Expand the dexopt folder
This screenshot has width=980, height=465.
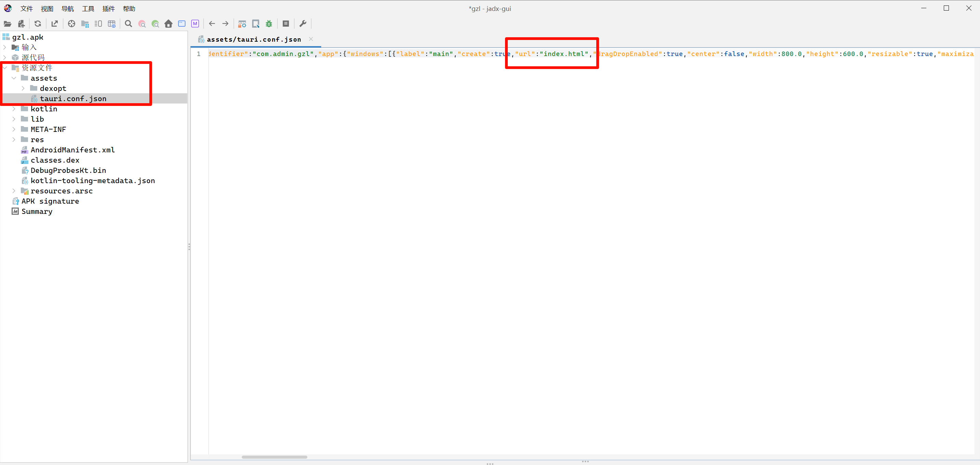[23, 88]
